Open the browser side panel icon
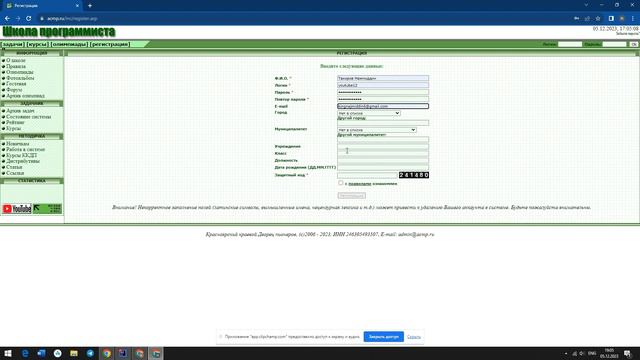This screenshot has height=360, width=640. (x=611, y=18)
